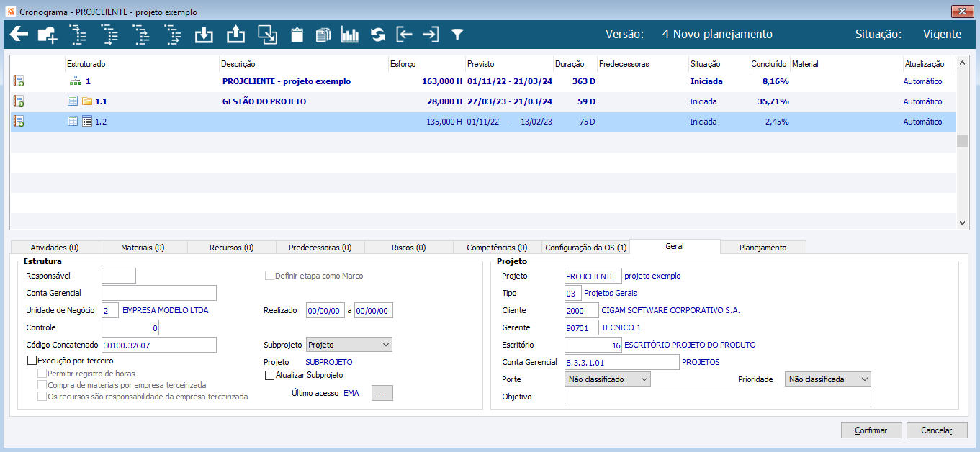Switch to the Planejamento tab
This screenshot has height=452, width=980.
point(763,248)
